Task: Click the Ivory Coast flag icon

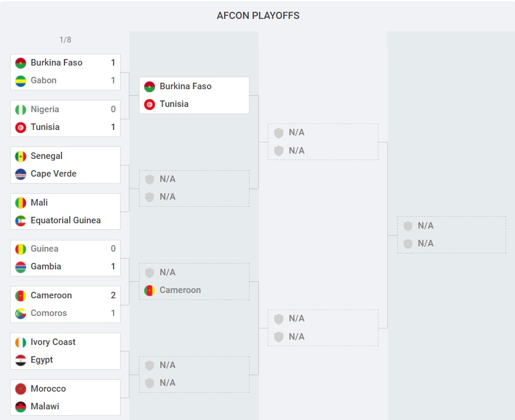Action: 21,342
